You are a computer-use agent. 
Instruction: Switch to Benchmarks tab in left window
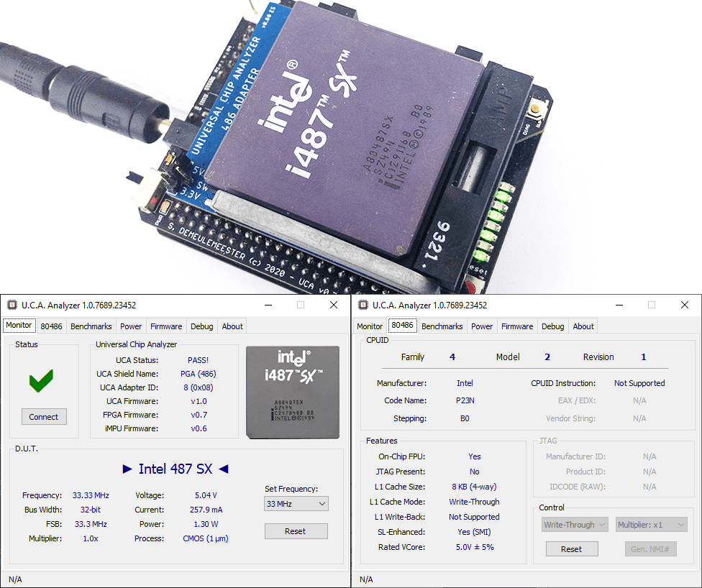(x=91, y=326)
